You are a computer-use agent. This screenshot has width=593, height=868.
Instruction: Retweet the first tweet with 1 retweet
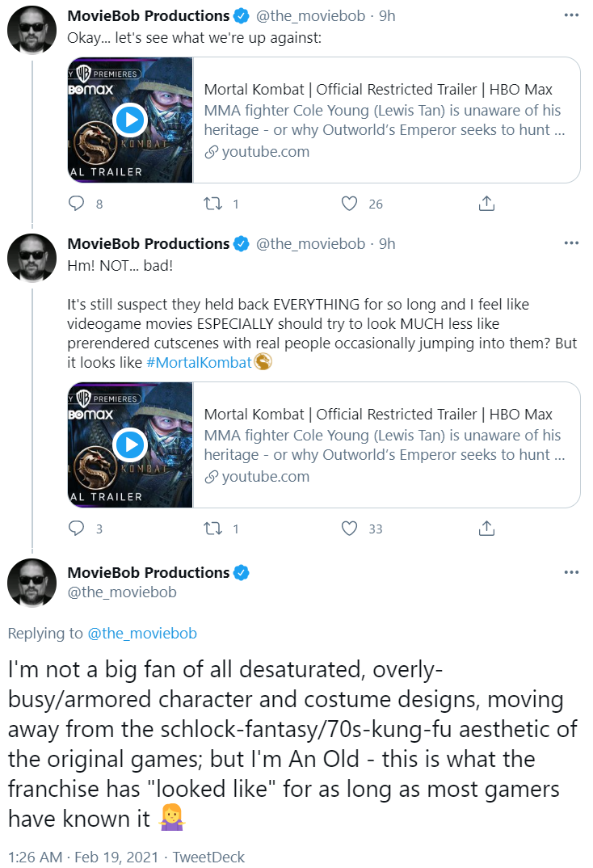pos(213,203)
